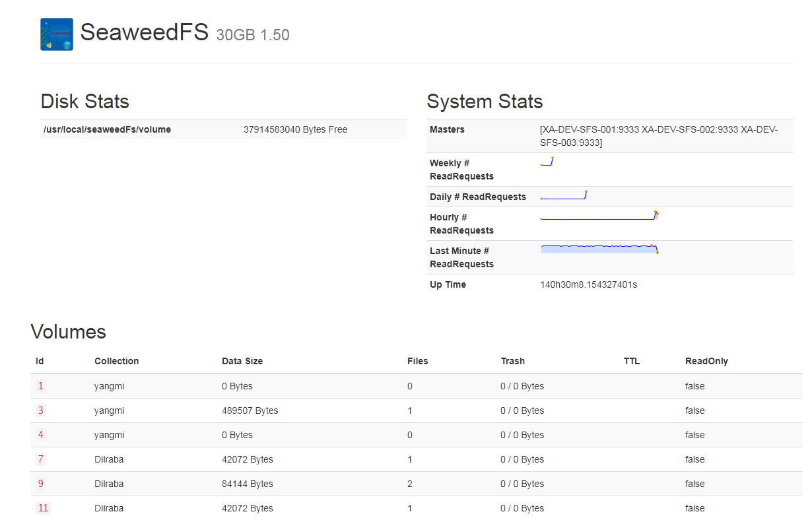This screenshot has height=518, width=812.
Task: Open volume id 3 link
Action: pyautogui.click(x=41, y=410)
